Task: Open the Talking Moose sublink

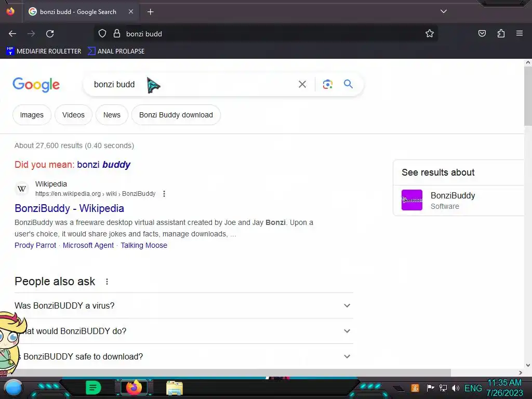Action: (144, 245)
